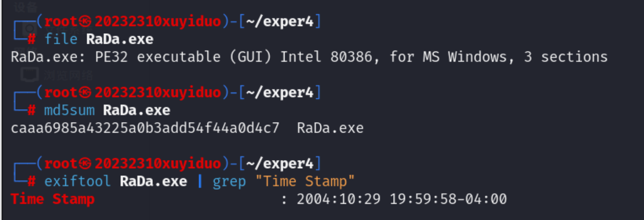Select the faint Browse Network icon behind terminal
The image size is (644, 220).
[x=30, y=74]
